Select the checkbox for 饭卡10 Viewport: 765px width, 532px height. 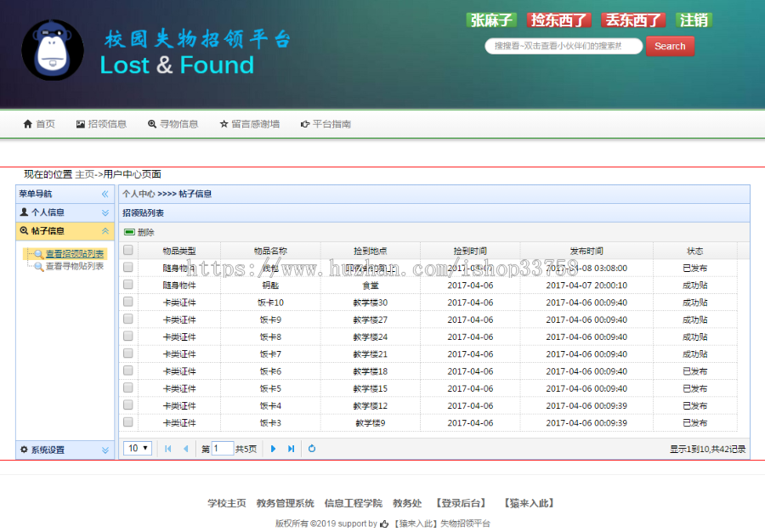[x=128, y=302]
